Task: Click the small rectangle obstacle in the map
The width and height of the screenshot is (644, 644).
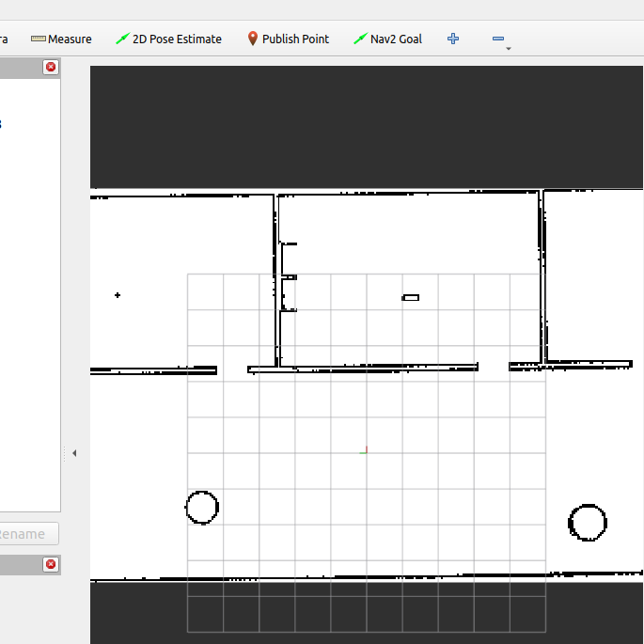Action: (410, 298)
